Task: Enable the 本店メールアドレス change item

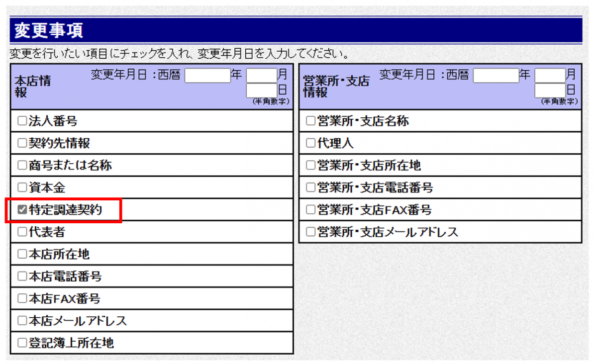Action: pyautogui.click(x=21, y=321)
